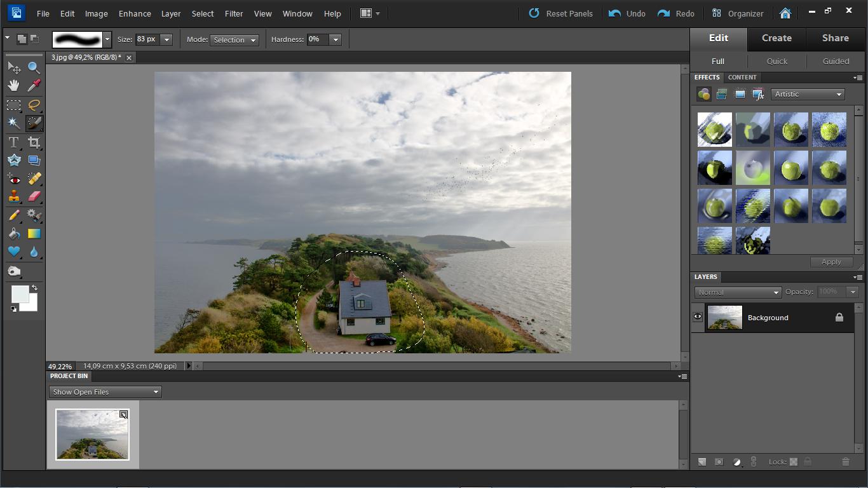Select the Move tool
The image size is (868, 488).
[x=13, y=67]
